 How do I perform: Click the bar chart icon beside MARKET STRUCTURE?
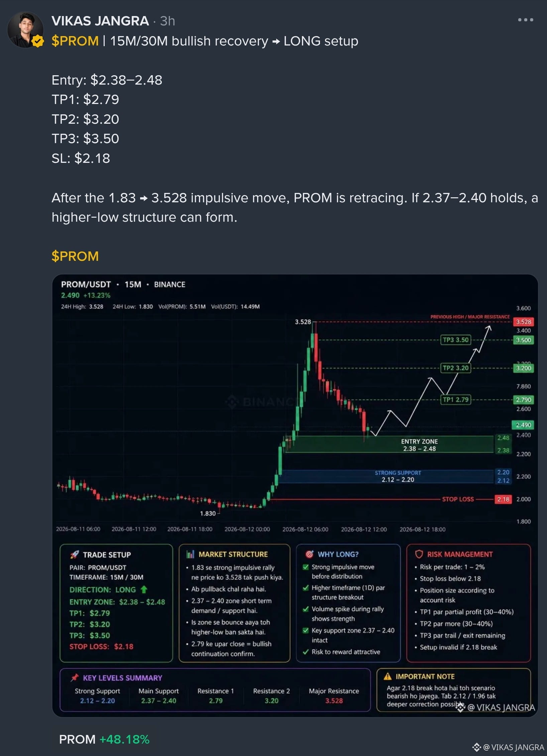pos(190,554)
